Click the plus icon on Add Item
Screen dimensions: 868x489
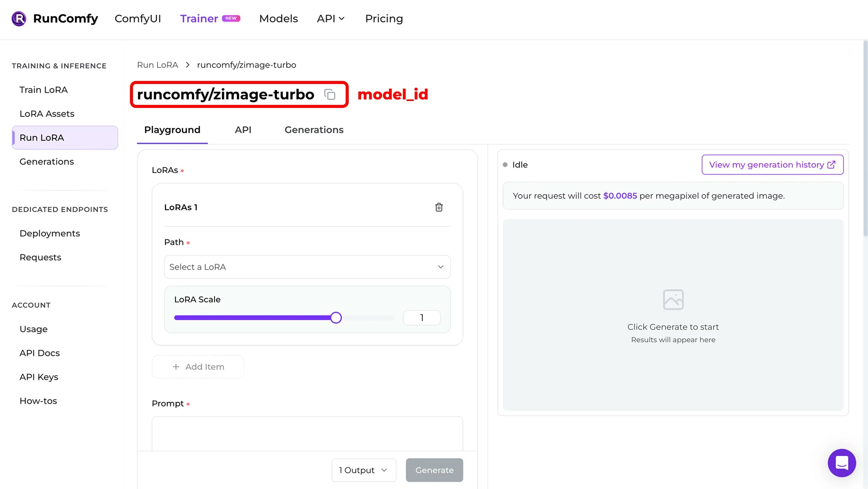coord(176,367)
